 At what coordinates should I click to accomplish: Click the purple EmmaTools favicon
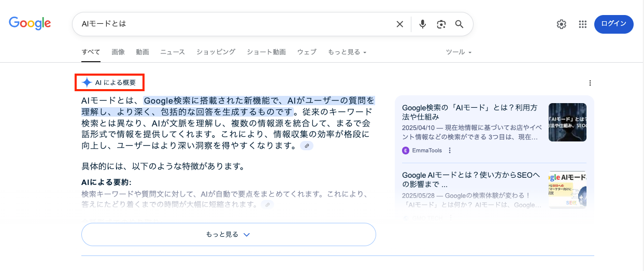tap(406, 151)
